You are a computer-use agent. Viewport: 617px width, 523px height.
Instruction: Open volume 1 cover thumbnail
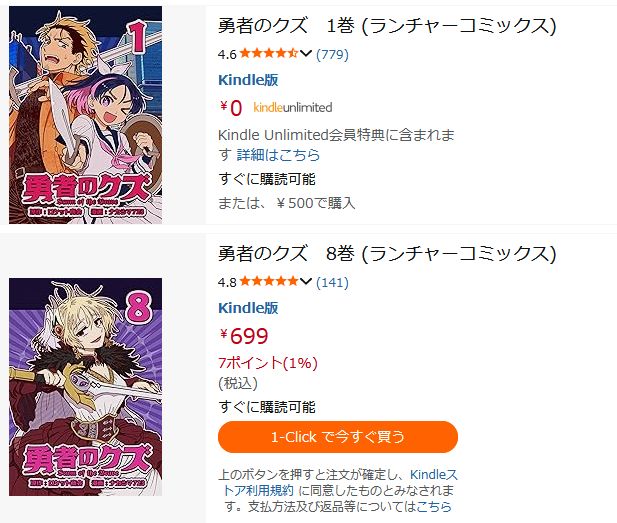(x=85, y=115)
